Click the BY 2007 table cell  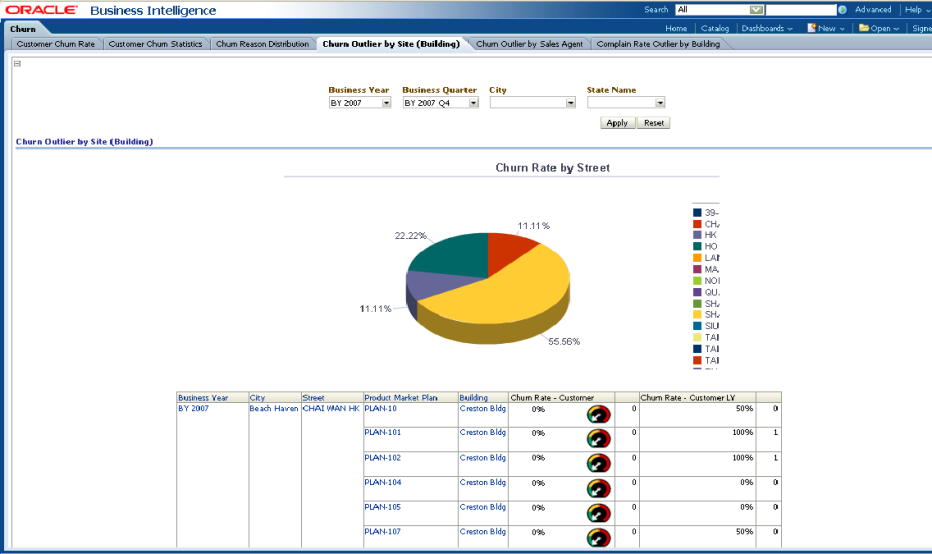coord(194,408)
